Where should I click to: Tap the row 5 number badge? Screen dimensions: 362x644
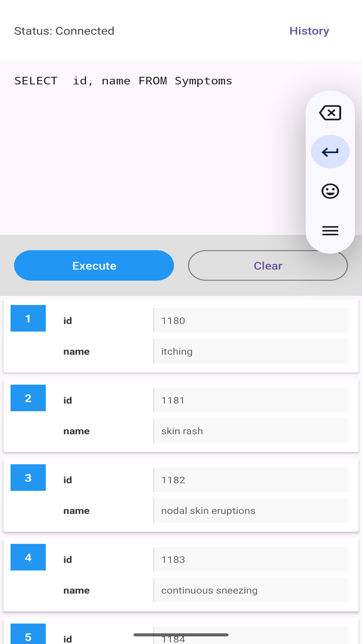[28, 635]
